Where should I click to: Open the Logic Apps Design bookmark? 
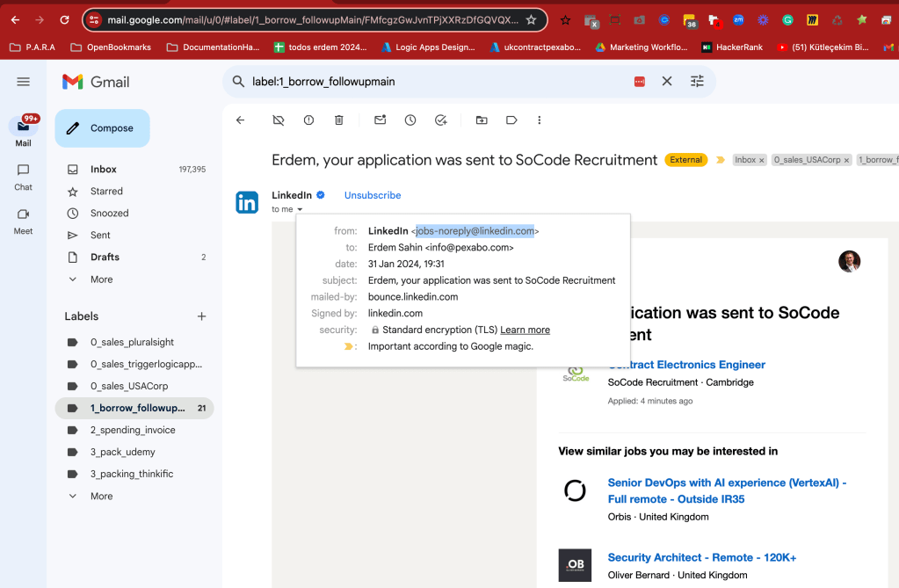tap(428, 47)
